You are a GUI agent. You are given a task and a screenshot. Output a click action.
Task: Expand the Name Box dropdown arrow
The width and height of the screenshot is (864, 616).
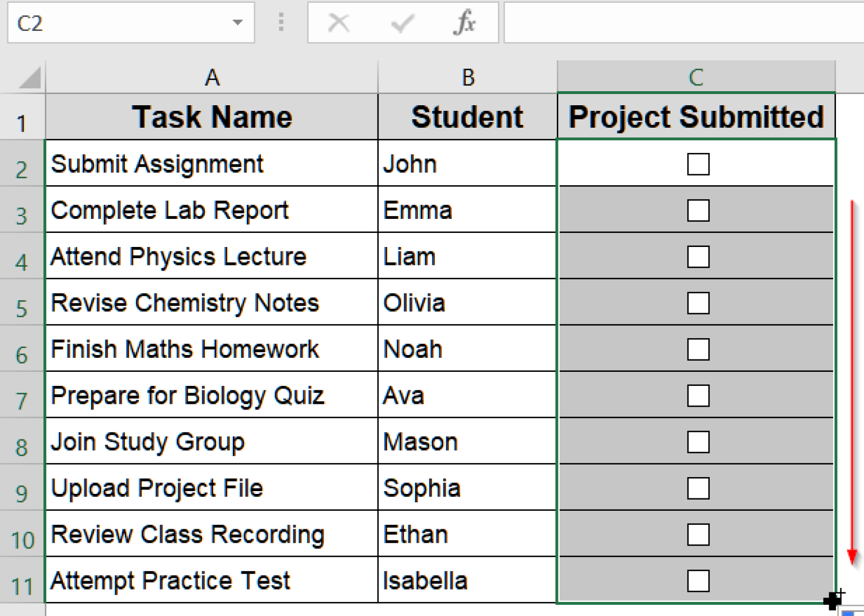click(237, 23)
